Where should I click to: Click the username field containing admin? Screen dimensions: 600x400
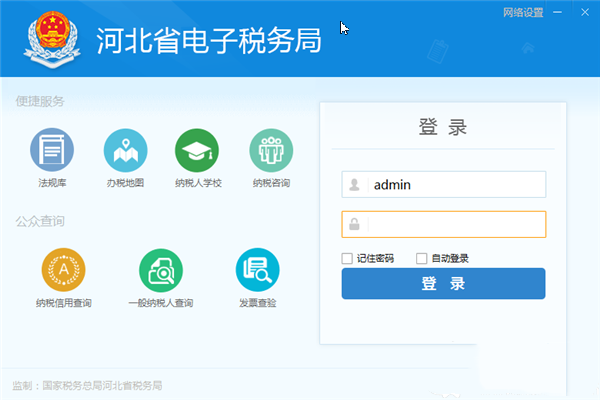[x=455, y=185]
